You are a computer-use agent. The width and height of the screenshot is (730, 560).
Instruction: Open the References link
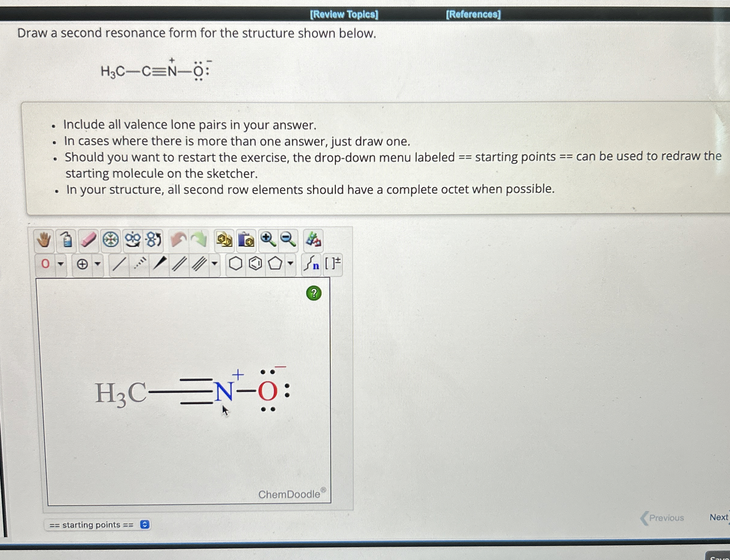(473, 14)
